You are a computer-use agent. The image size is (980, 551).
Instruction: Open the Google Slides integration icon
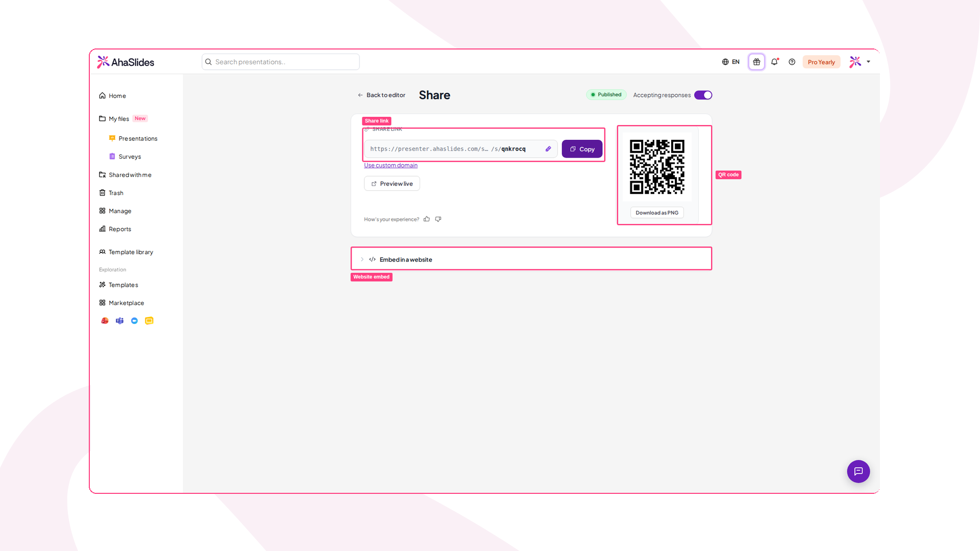(x=149, y=321)
